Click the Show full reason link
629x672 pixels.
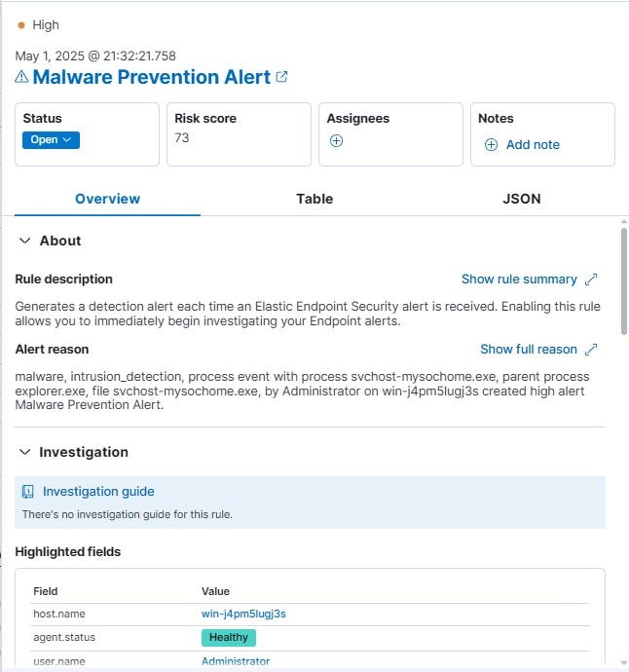click(529, 350)
